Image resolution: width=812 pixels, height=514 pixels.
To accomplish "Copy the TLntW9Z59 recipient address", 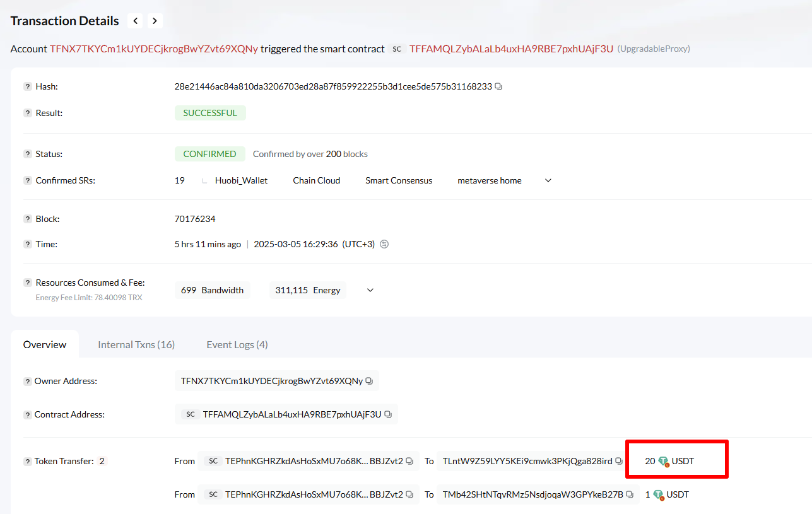I will click(618, 461).
